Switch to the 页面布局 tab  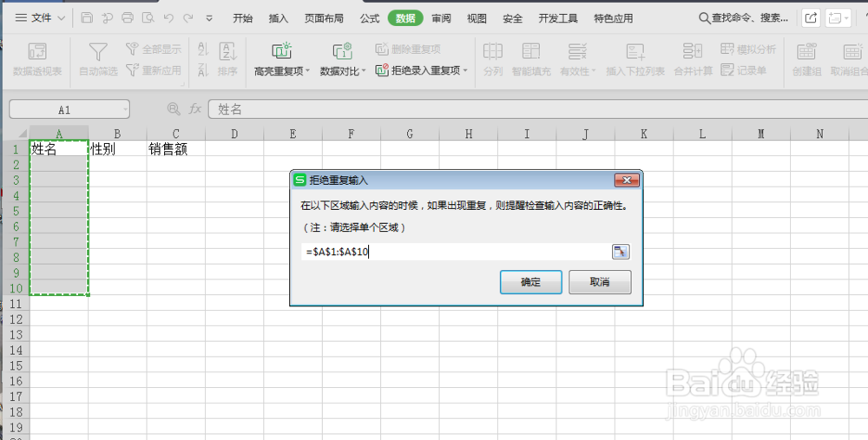tap(324, 18)
